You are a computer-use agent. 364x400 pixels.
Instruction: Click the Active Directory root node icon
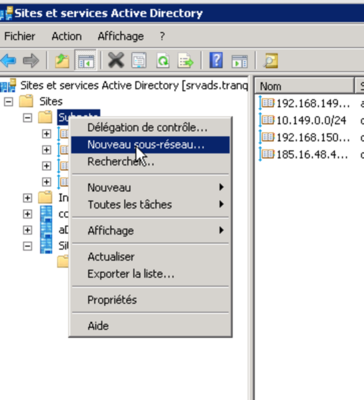[8, 86]
